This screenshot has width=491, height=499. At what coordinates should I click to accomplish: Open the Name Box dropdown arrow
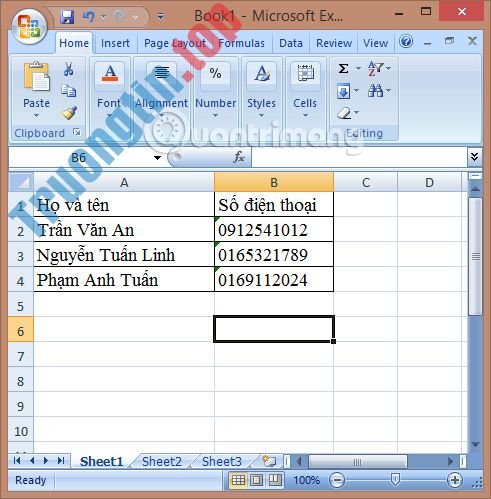157,158
